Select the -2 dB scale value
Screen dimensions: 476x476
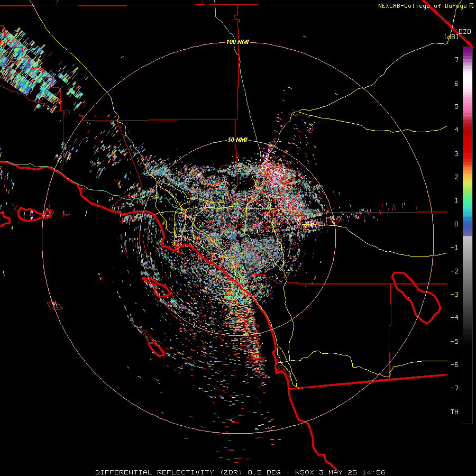point(454,271)
